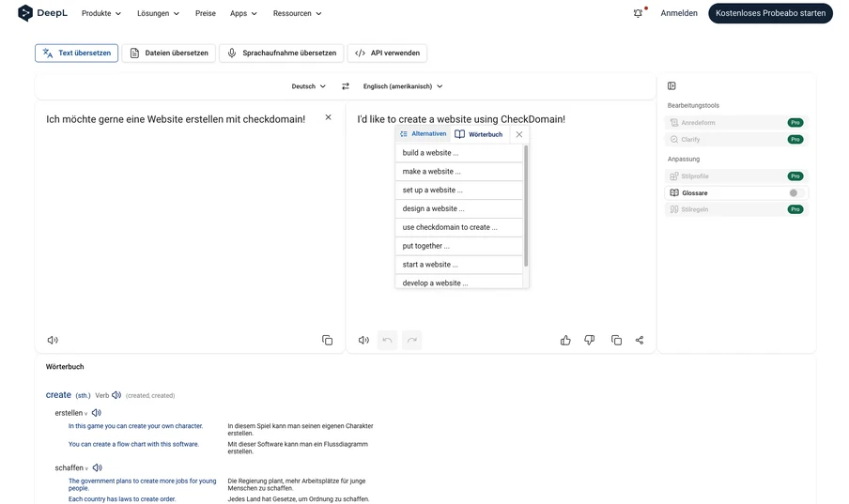The image size is (849, 504).
Task: Toggle the Glossare switch
Action: [x=796, y=192]
